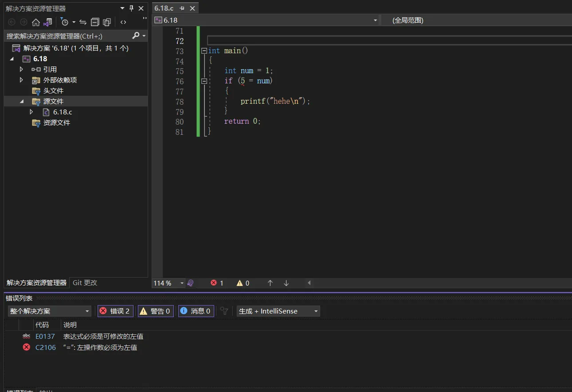Click the error list clear filter icon
The image size is (572, 392).
tap(224, 311)
